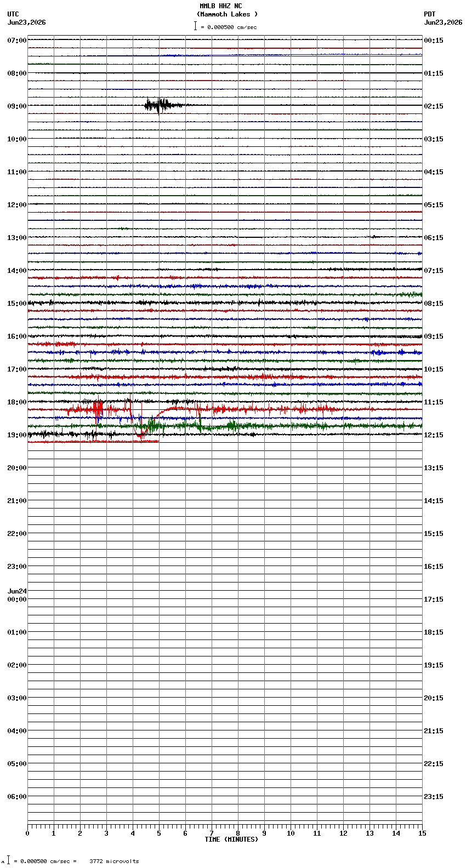Click the 18:15 PDT time label

tap(434, 632)
